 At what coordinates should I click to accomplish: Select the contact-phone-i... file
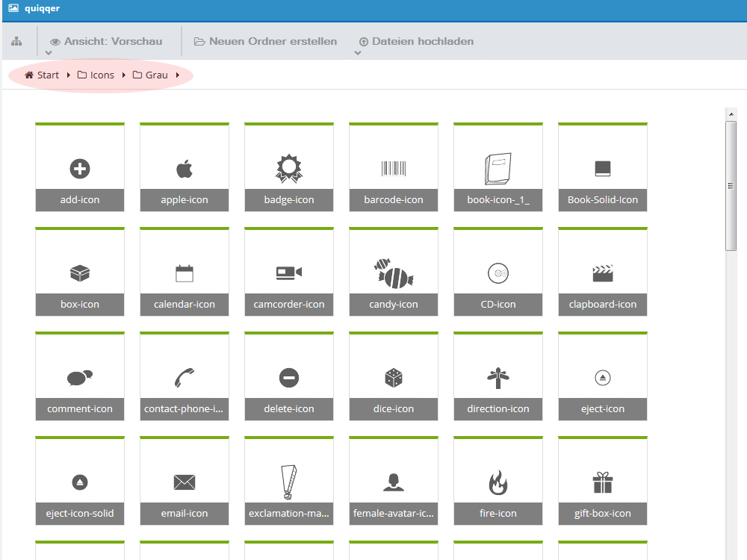click(185, 376)
